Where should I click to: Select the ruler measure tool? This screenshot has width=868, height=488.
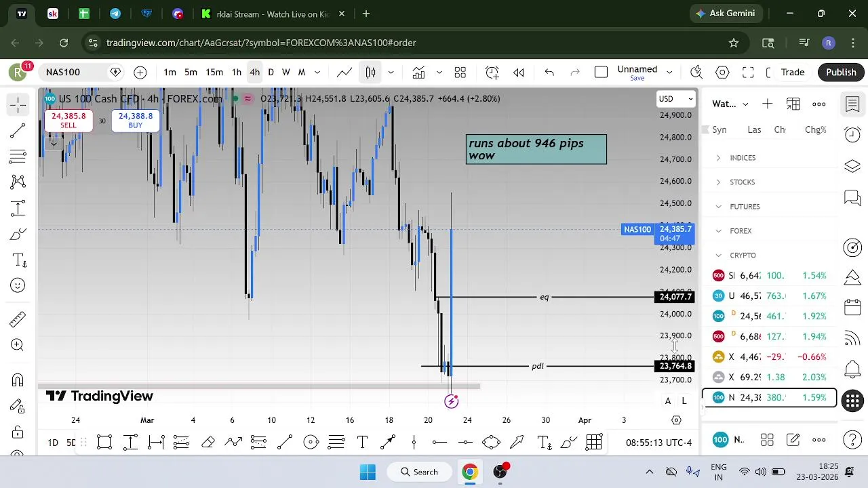(x=18, y=319)
